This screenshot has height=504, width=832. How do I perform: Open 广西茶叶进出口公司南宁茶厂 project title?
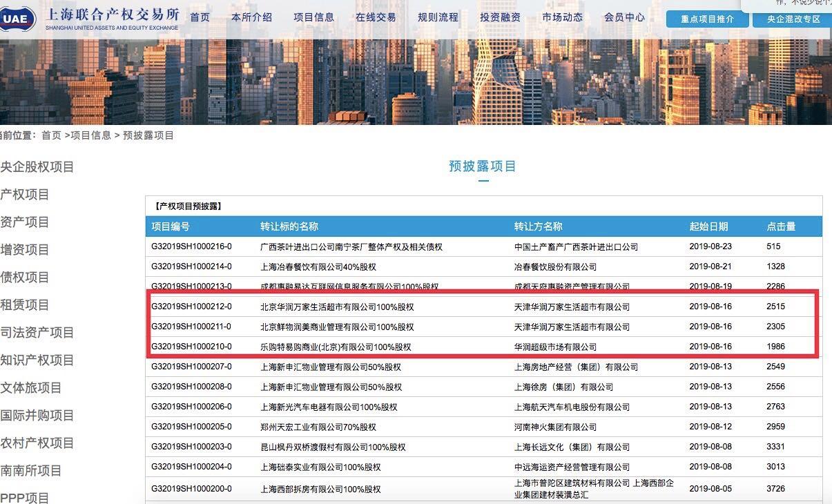[351, 246]
